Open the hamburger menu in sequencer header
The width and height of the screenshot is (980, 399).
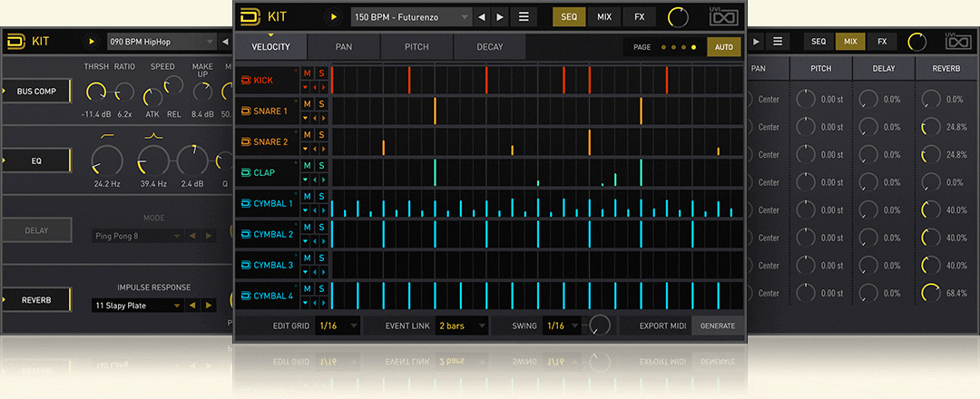[x=524, y=17]
